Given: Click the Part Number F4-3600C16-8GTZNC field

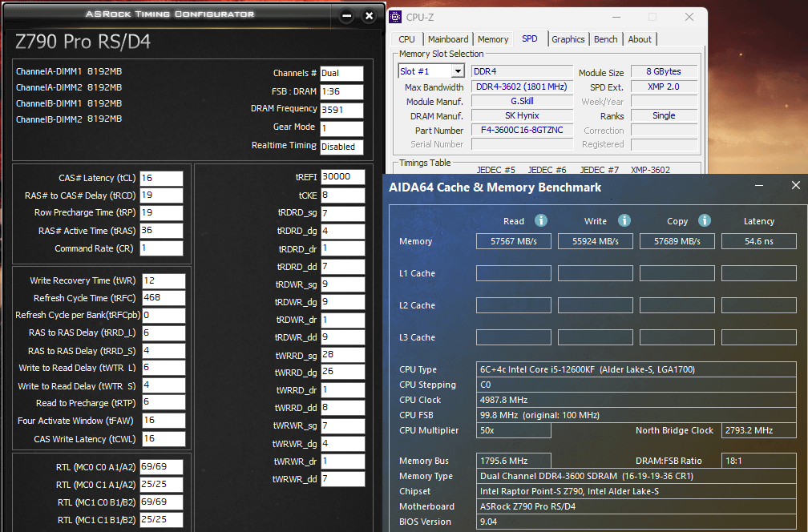Looking at the screenshot, I should click(x=522, y=131).
